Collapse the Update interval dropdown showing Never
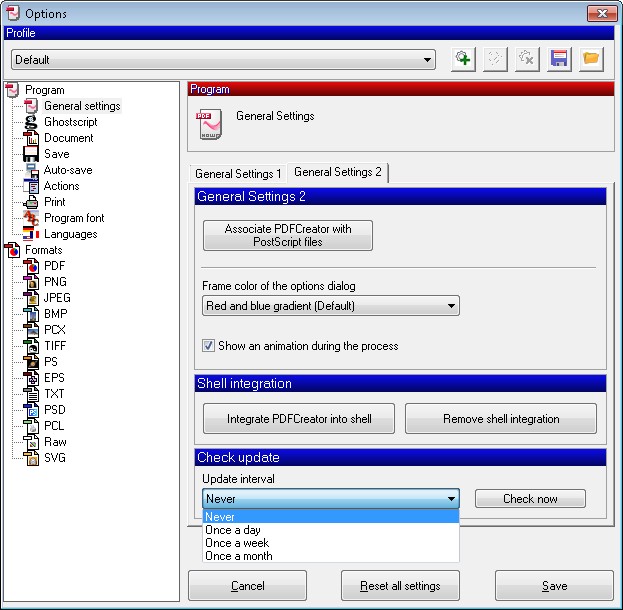The height and width of the screenshot is (610, 623). pos(331,499)
